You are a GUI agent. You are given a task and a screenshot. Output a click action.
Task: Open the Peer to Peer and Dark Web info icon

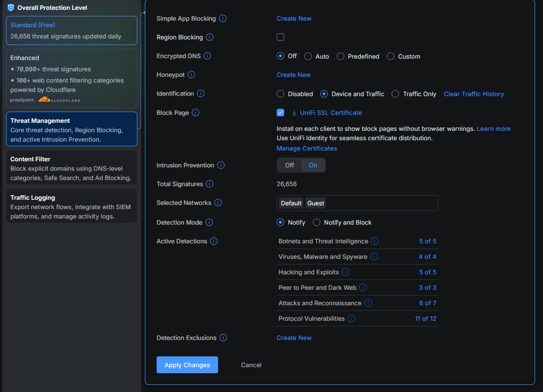(x=363, y=287)
